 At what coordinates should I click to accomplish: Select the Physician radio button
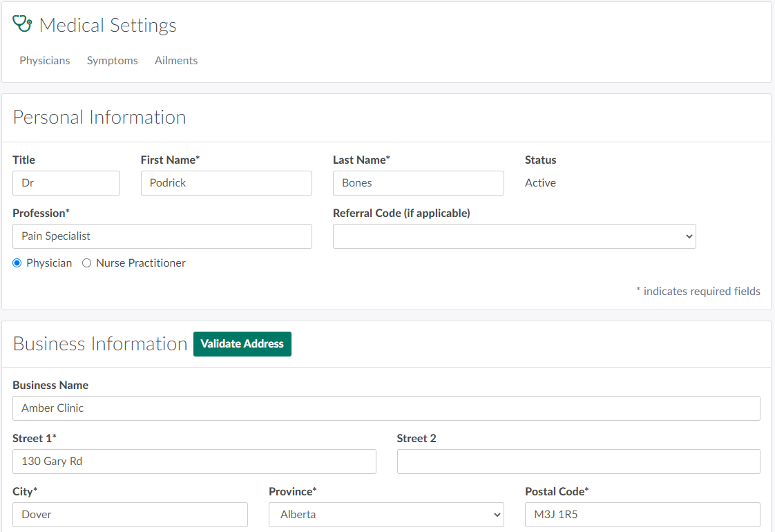point(17,263)
